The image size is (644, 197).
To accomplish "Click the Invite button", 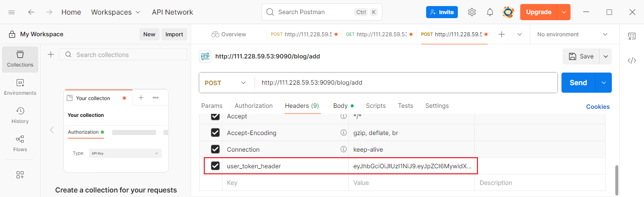I will point(442,12).
